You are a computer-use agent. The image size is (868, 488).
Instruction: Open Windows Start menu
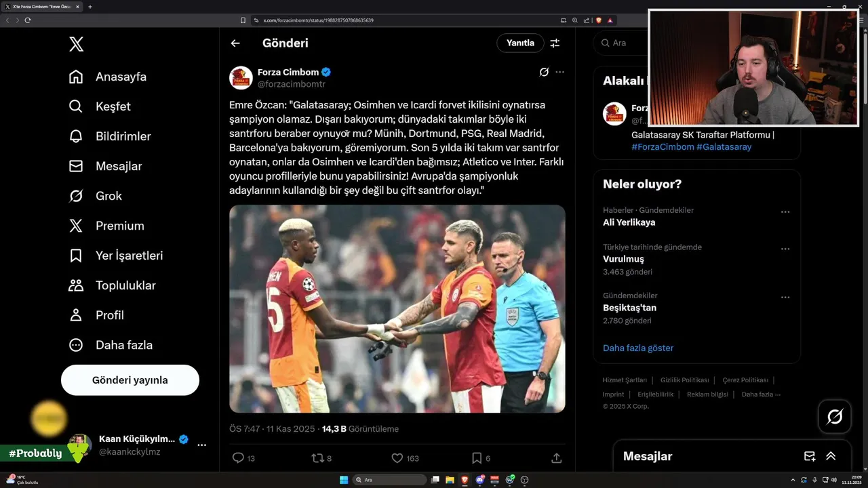[344, 480]
